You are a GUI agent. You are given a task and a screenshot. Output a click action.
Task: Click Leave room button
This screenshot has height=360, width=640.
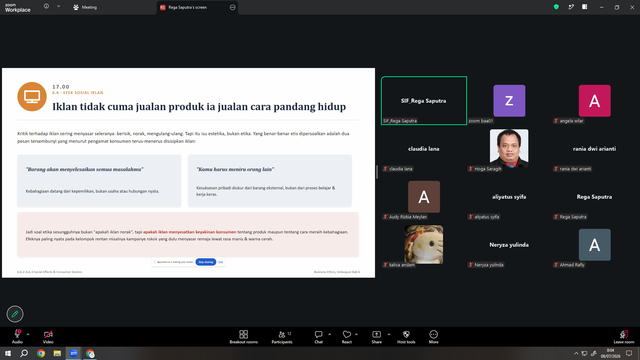tap(624, 337)
